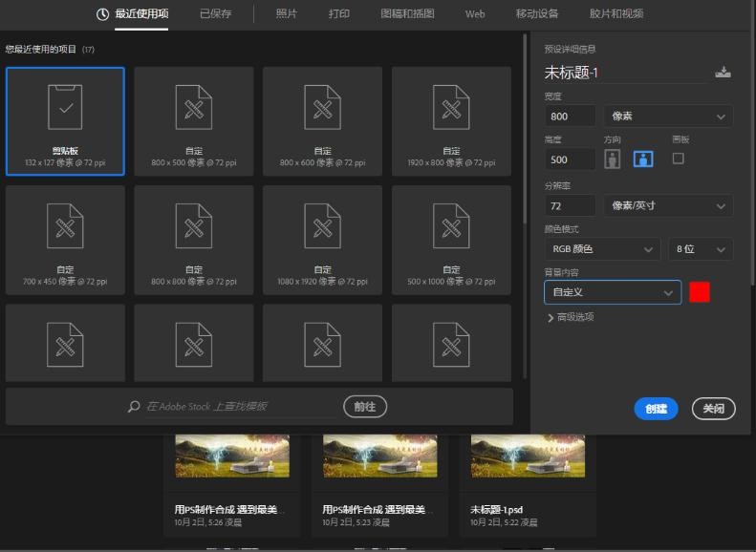Open the width unit (像素) dropdown
Image resolution: width=756 pixels, height=552 pixels.
667,117
